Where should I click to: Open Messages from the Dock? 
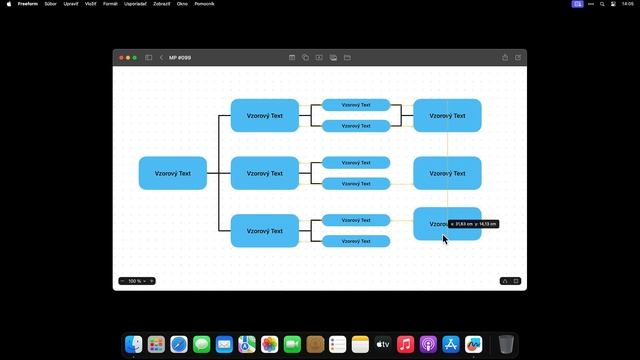[202, 344]
